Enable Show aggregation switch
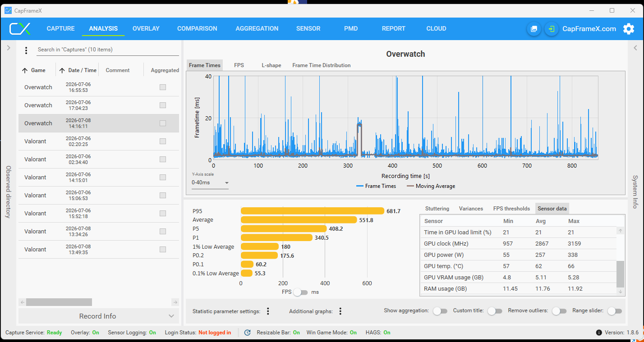Image resolution: width=644 pixels, height=342 pixels. click(x=440, y=311)
